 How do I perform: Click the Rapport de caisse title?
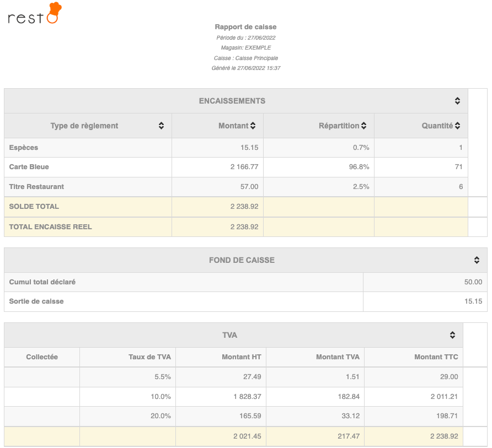[x=245, y=27]
